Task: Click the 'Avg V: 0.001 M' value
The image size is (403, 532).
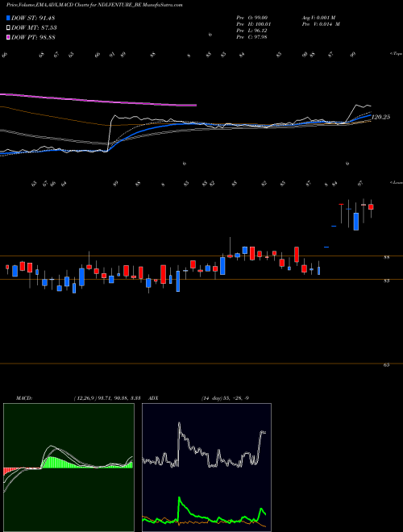Action: point(318,17)
